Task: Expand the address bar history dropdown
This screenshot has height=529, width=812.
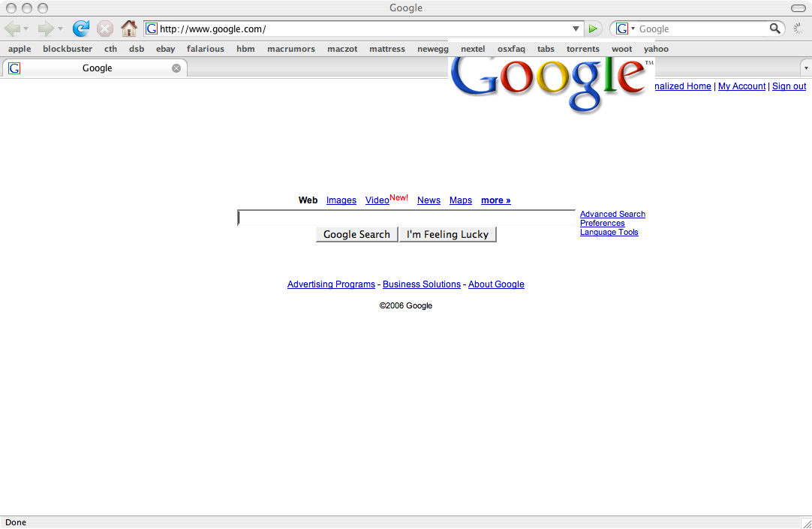Action: (x=576, y=29)
